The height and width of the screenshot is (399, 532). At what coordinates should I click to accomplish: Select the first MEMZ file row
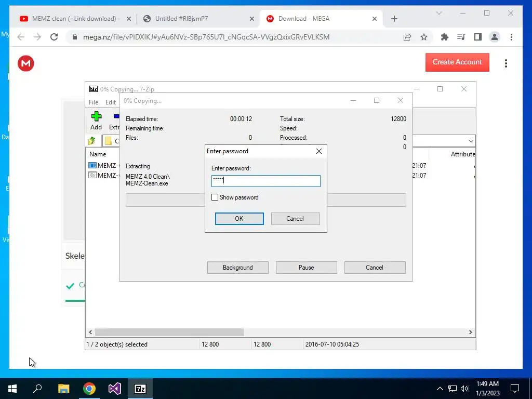[103, 166]
